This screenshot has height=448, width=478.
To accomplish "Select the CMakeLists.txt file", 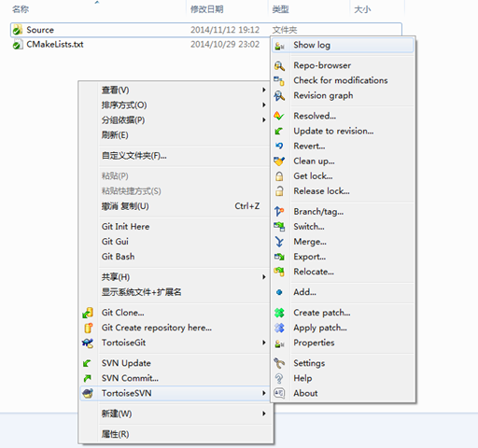I will point(55,45).
